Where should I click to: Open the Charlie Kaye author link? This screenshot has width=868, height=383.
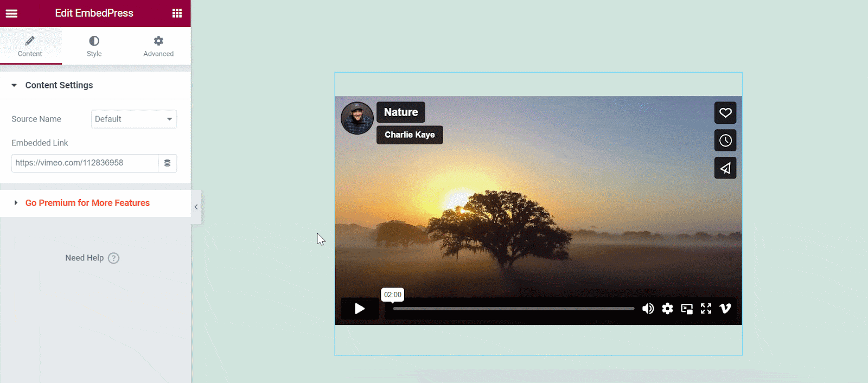point(410,135)
